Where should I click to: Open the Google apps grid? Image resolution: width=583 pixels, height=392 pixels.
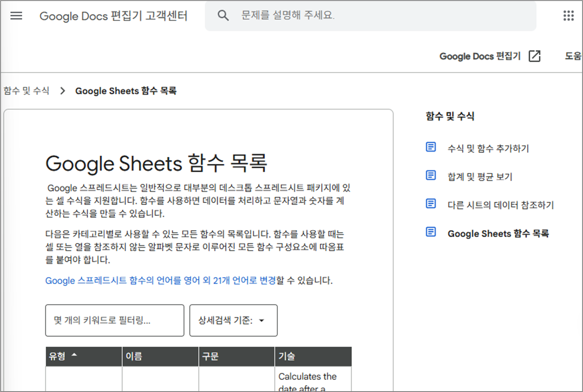pos(569,16)
